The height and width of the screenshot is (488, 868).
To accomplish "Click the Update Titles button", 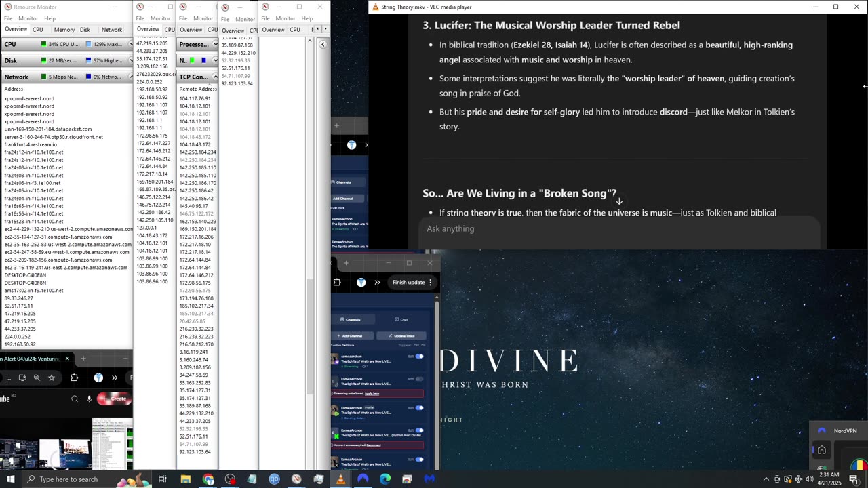I will tap(401, 335).
